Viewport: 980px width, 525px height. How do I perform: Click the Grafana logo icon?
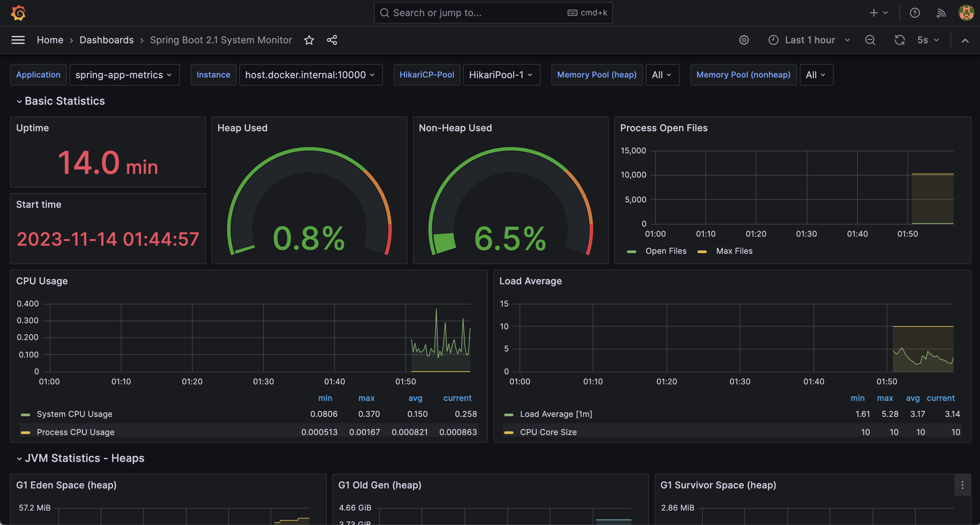point(18,13)
